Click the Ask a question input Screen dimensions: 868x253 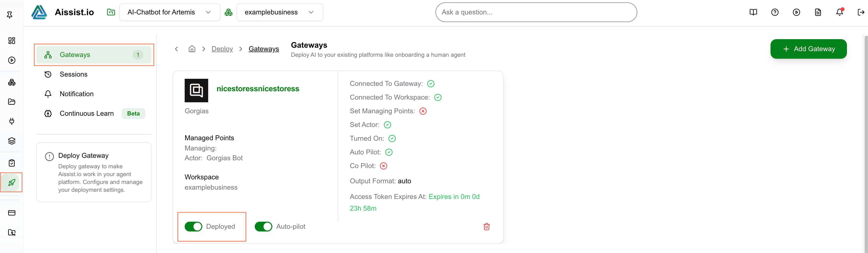click(536, 12)
